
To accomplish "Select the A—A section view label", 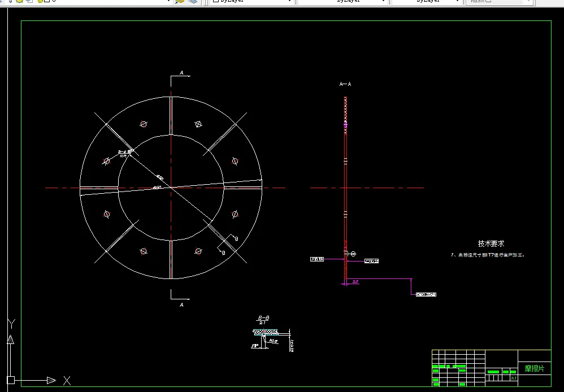I will [x=345, y=84].
